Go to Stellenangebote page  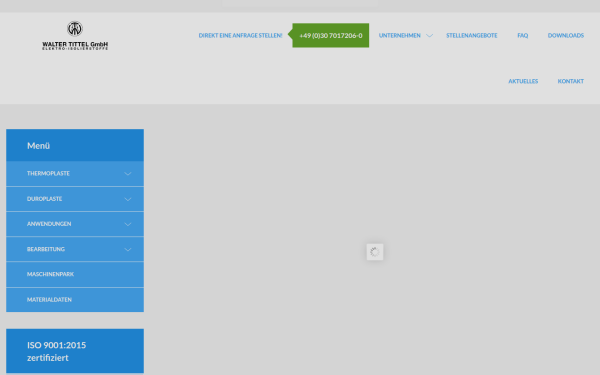pos(471,36)
